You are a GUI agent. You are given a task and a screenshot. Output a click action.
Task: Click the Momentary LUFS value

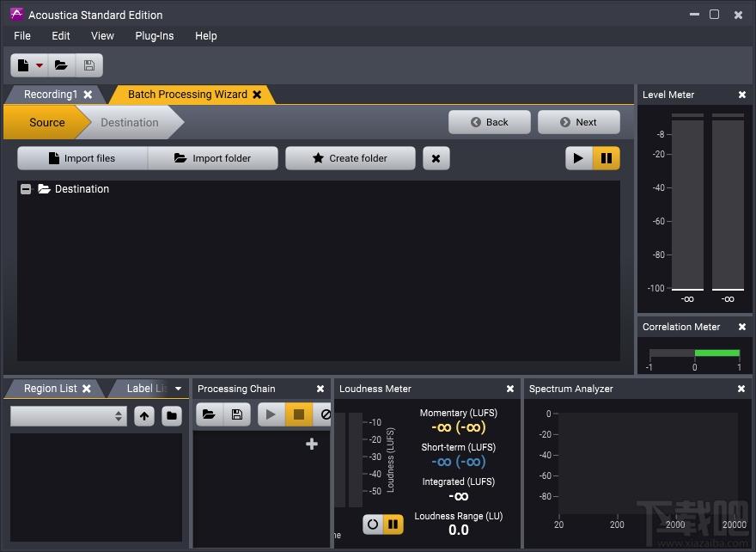(x=459, y=427)
